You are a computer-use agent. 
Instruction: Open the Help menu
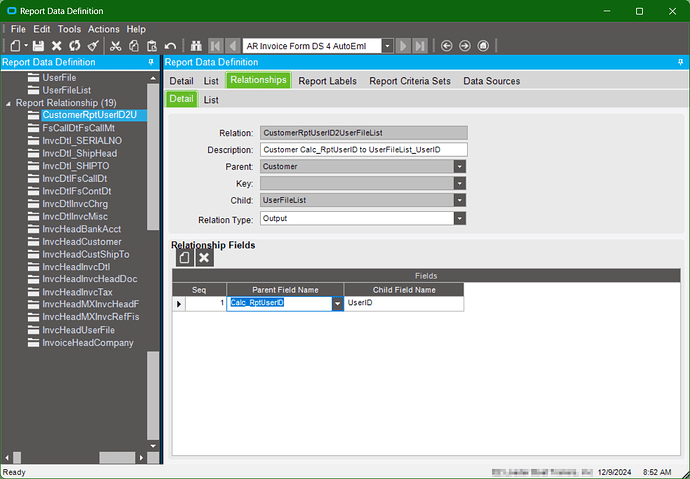coord(136,29)
